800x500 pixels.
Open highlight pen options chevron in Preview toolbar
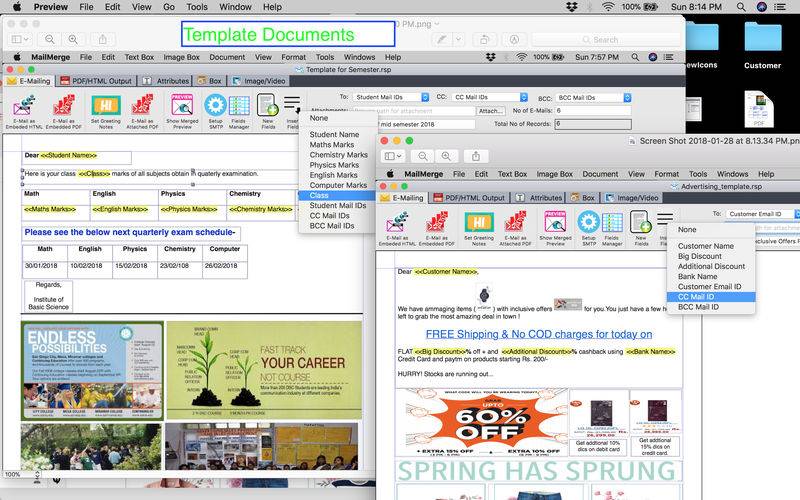pos(458,39)
